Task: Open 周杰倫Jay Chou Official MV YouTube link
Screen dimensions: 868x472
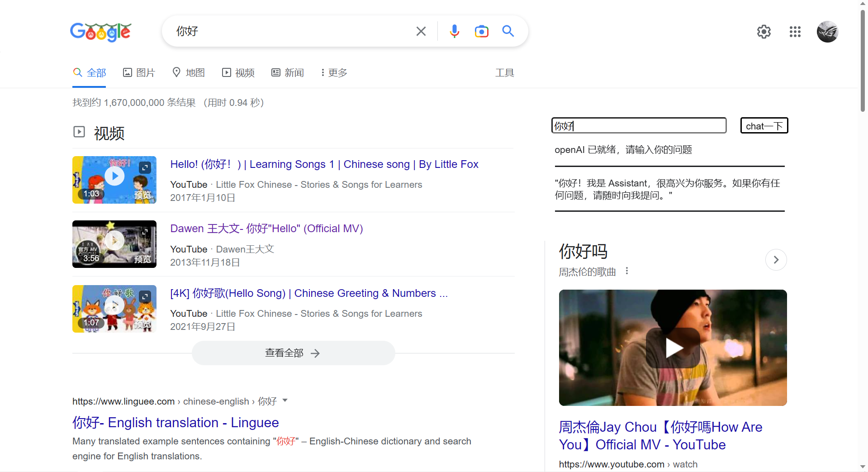Action: [x=660, y=436]
